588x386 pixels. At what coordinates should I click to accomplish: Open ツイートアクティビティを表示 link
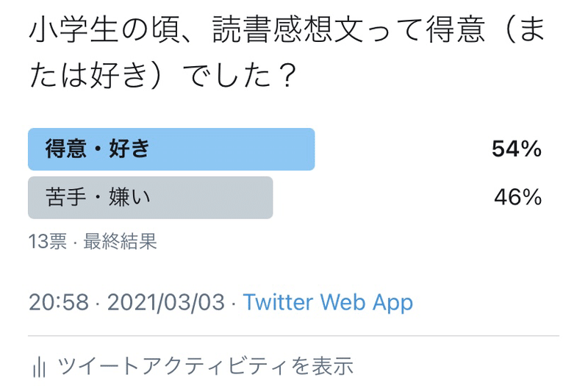tap(205, 365)
